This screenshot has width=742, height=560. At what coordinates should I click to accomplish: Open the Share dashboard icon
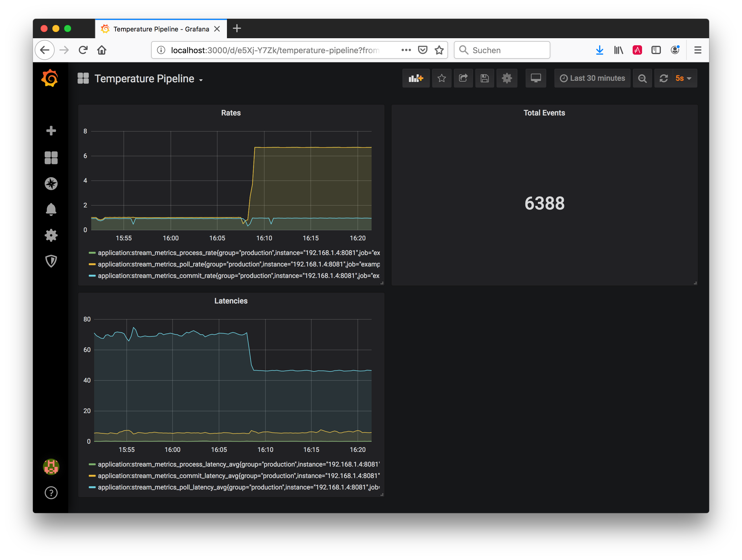tap(463, 78)
